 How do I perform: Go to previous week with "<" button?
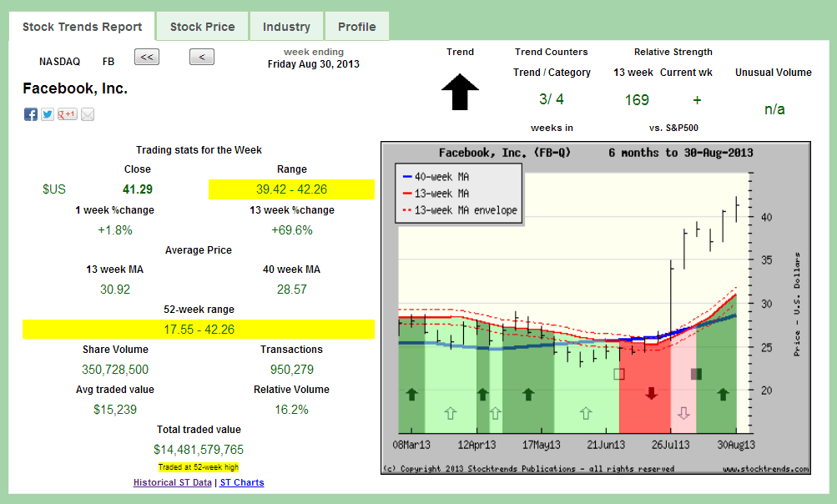[202, 57]
